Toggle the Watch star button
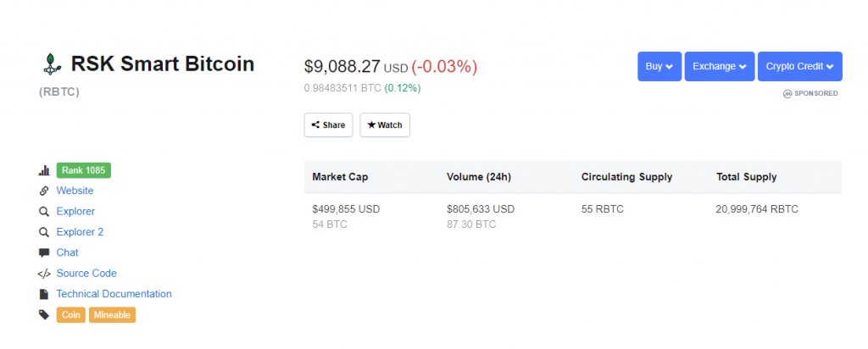The height and width of the screenshot is (349, 868). [385, 125]
